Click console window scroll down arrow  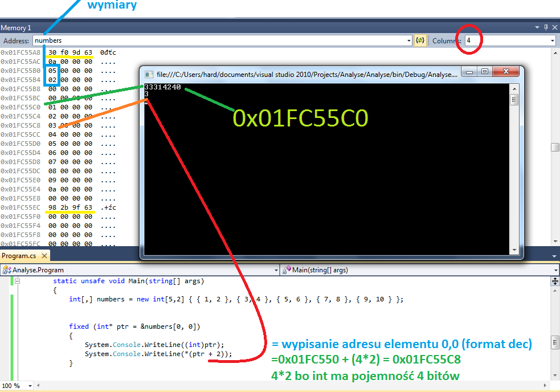(x=514, y=250)
